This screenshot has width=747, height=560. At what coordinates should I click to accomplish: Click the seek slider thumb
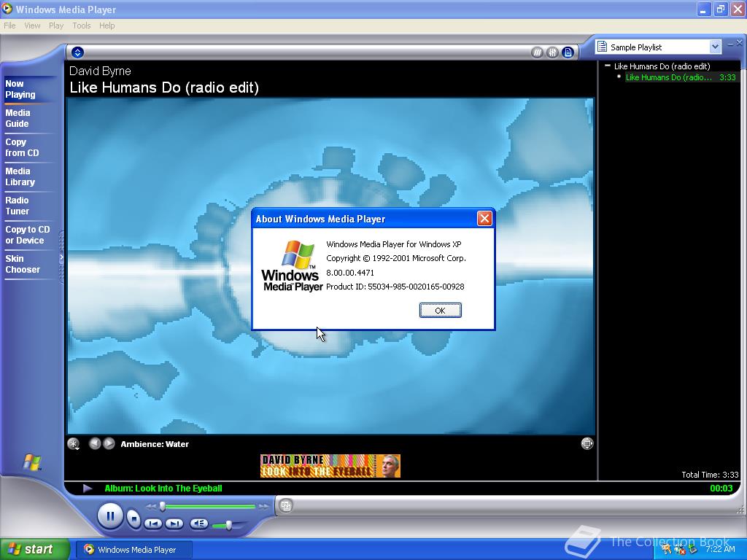[x=163, y=506]
